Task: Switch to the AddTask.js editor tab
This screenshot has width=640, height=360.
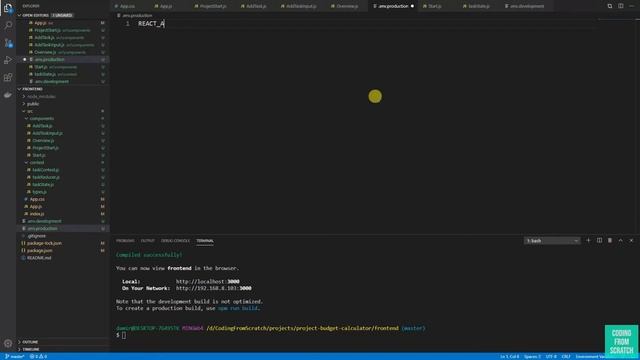Action: click(x=256, y=6)
